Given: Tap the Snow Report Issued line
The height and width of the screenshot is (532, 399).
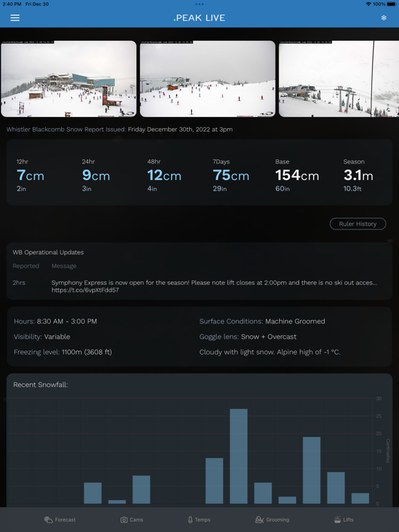Looking at the screenshot, I should [x=119, y=130].
